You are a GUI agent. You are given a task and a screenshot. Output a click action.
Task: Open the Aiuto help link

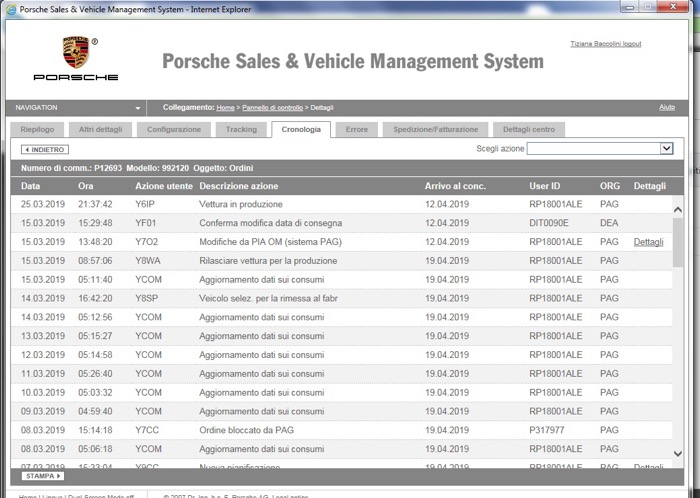click(x=667, y=107)
